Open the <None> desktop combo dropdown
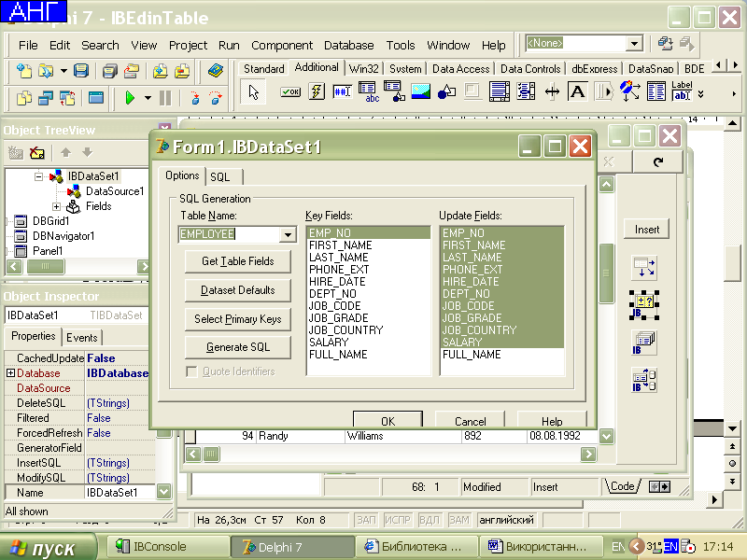The width and height of the screenshot is (747, 560). coord(634,43)
